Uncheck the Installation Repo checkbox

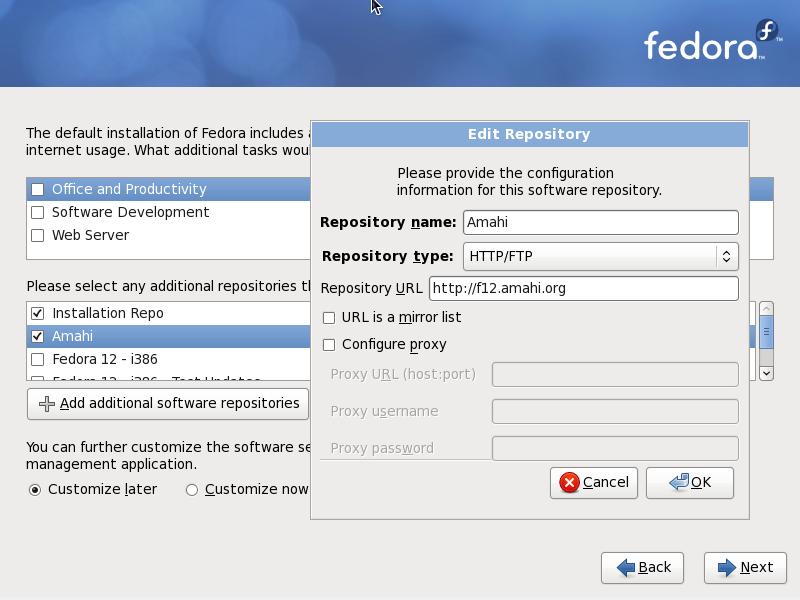pos(37,313)
